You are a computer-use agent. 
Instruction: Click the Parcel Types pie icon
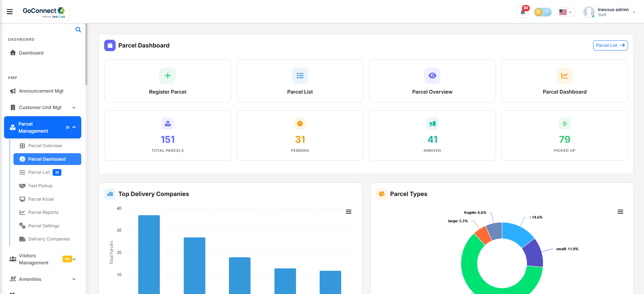click(382, 194)
